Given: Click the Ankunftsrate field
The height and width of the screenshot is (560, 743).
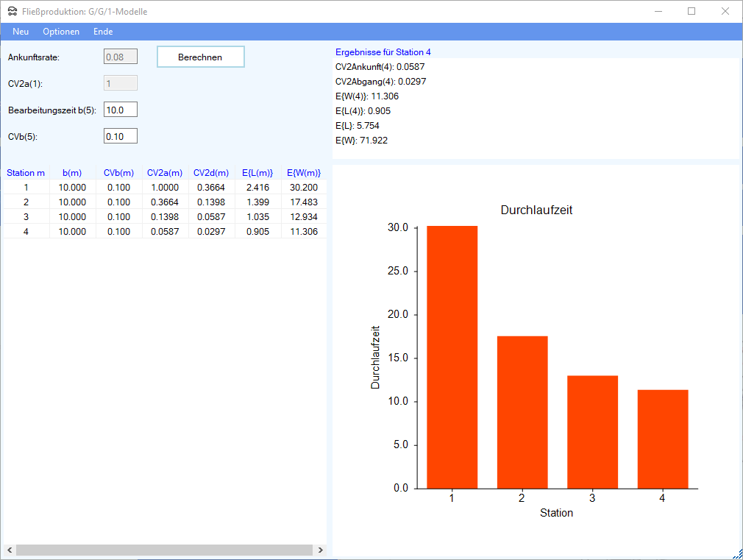Looking at the screenshot, I should click(x=121, y=57).
